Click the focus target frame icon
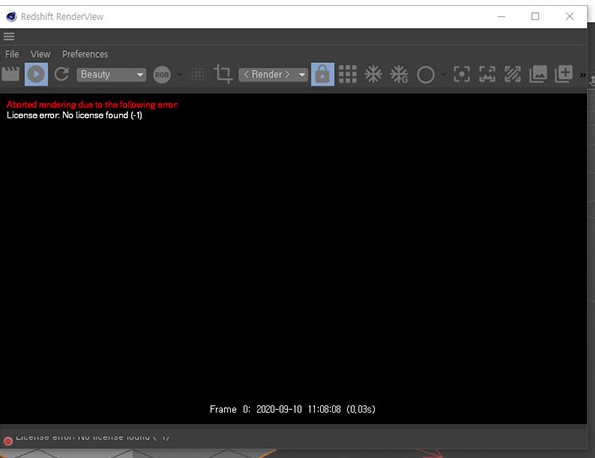This screenshot has width=595, height=458. tap(462, 74)
